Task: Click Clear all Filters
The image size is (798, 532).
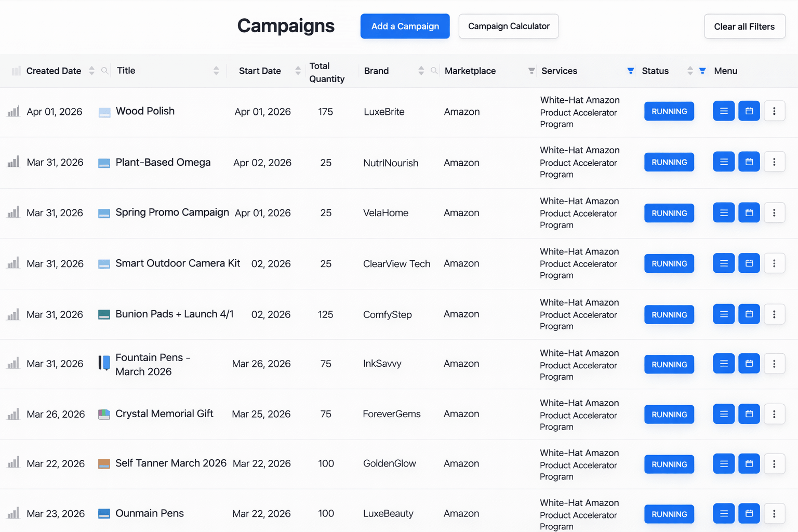Action: (x=744, y=26)
